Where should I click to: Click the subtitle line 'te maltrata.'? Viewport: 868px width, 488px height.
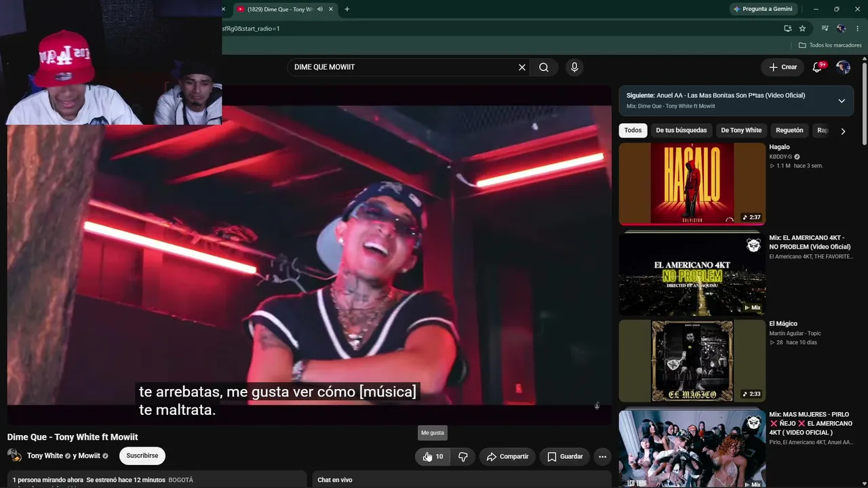(177, 410)
